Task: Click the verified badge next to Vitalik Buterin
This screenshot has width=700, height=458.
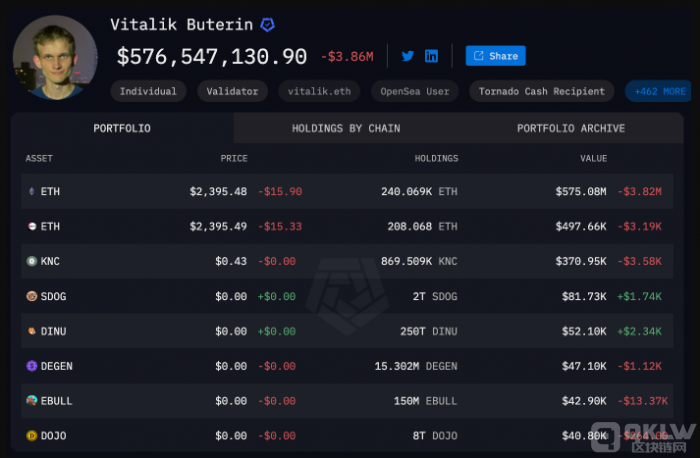Action: (268, 24)
